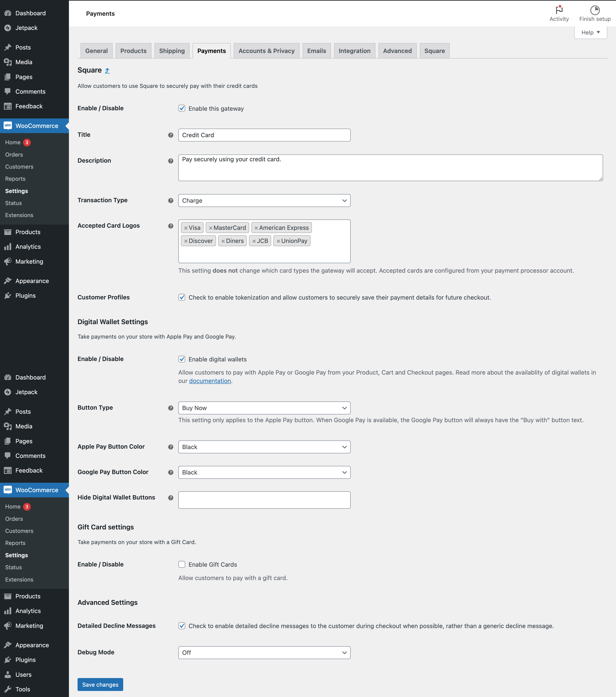The image size is (616, 697).
Task: Open WooCommerce from the sidebar icon
Action: tap(8, 126)
